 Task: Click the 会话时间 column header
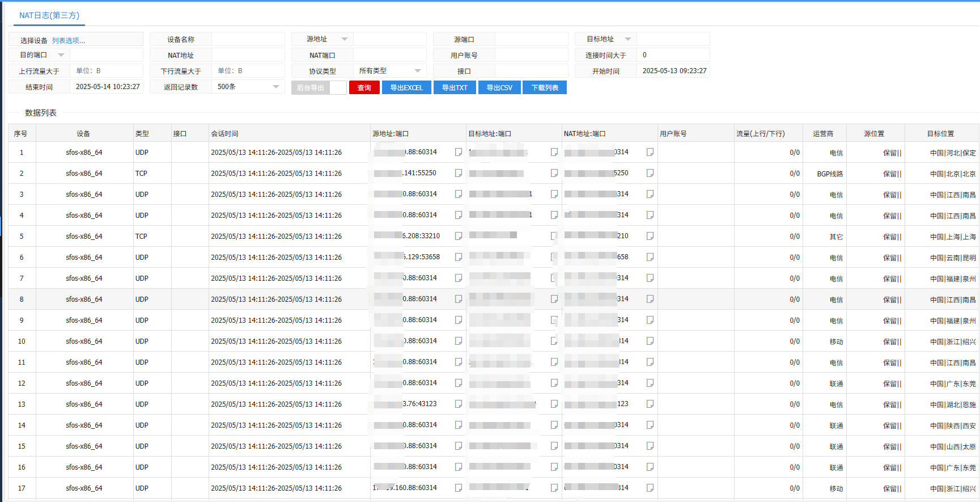tap(289, 133)
